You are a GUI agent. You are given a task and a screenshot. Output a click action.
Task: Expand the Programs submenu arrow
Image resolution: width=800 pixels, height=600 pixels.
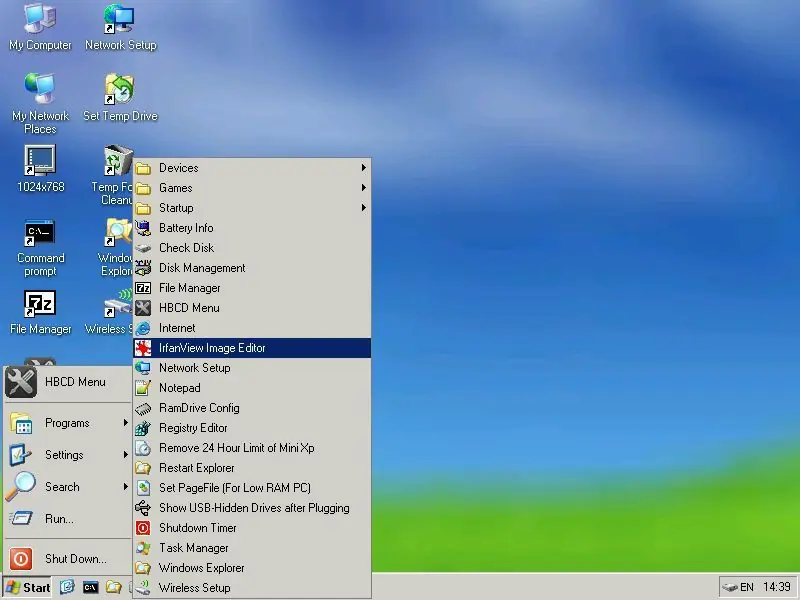point(126,422)
